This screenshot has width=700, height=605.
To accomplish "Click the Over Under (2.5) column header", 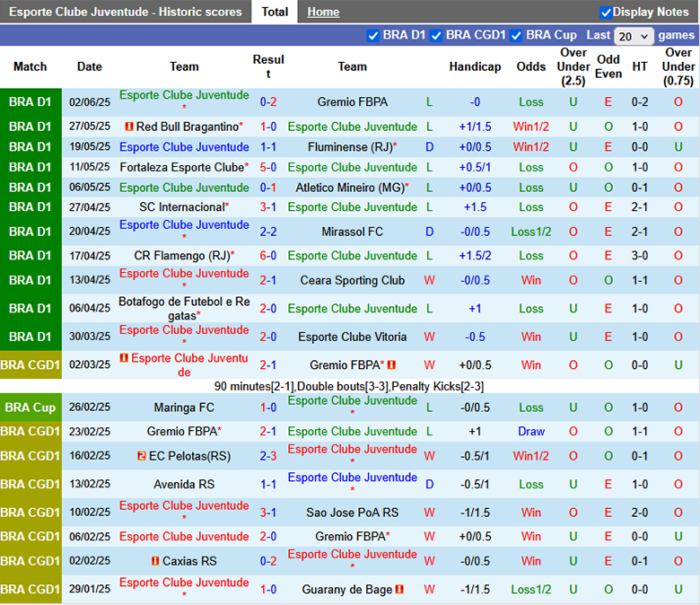I will tap(573, 66).
